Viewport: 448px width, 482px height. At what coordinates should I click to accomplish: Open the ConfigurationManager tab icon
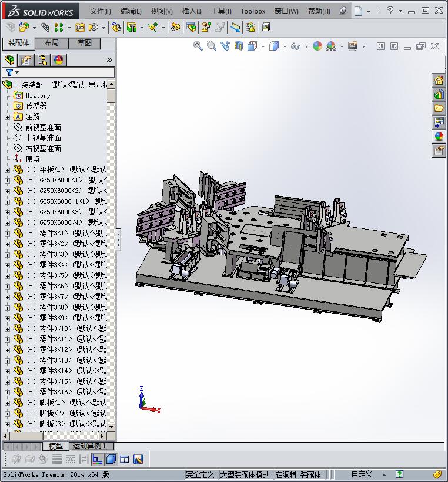(42, 60)
